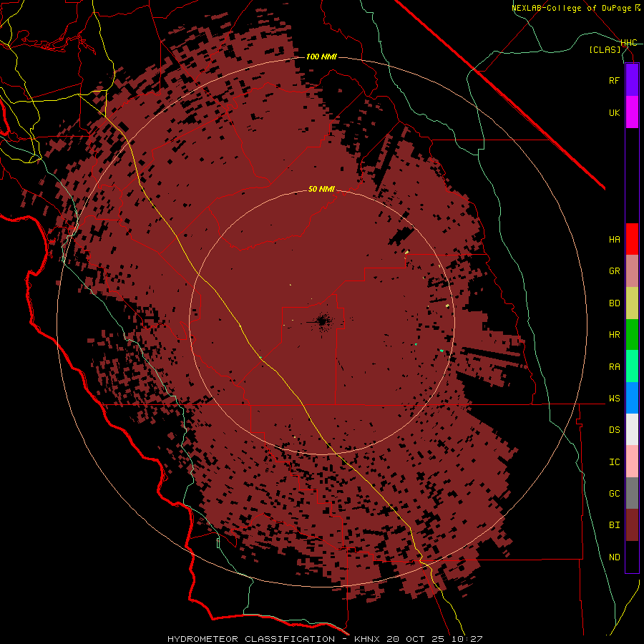Click the UK magenta legend swatch
Image resolution: width=644 pixels, height=644 pixels.
[632, 112]
